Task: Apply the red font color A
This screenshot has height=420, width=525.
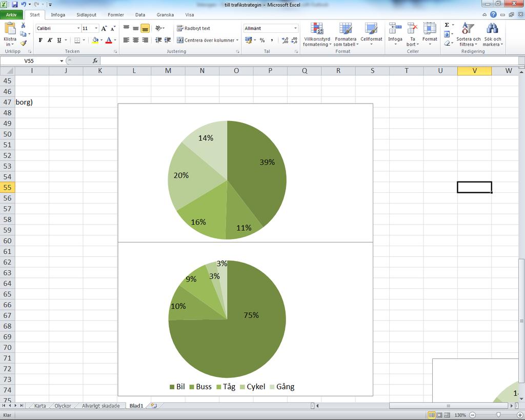Action: tap(109, 40)
